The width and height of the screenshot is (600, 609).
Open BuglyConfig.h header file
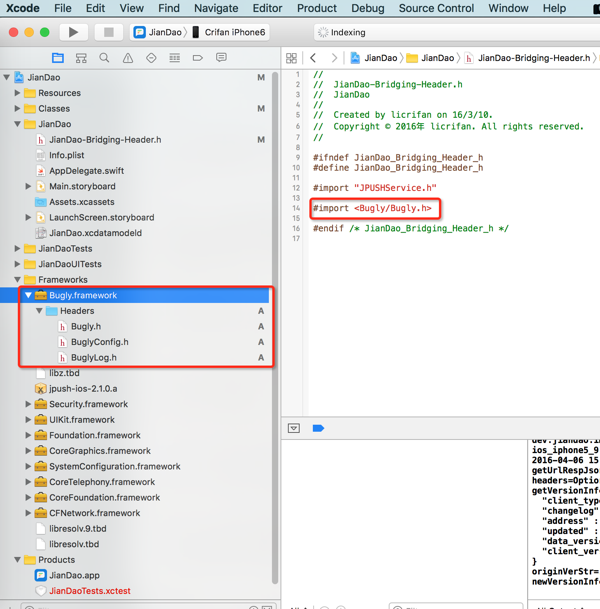coord(99,342)
